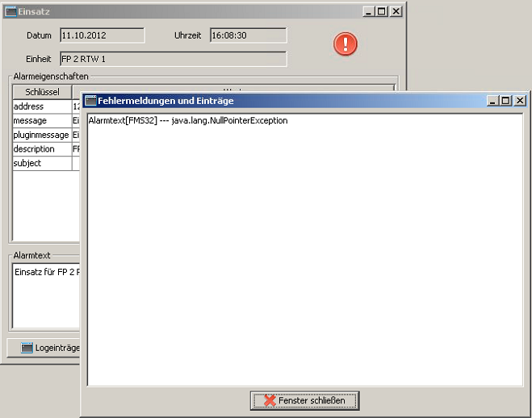This screenshot has width=532, height=418.
Task: Click the Uhrzeit field showing 16:08:30
Action: (x=248, y=36)
